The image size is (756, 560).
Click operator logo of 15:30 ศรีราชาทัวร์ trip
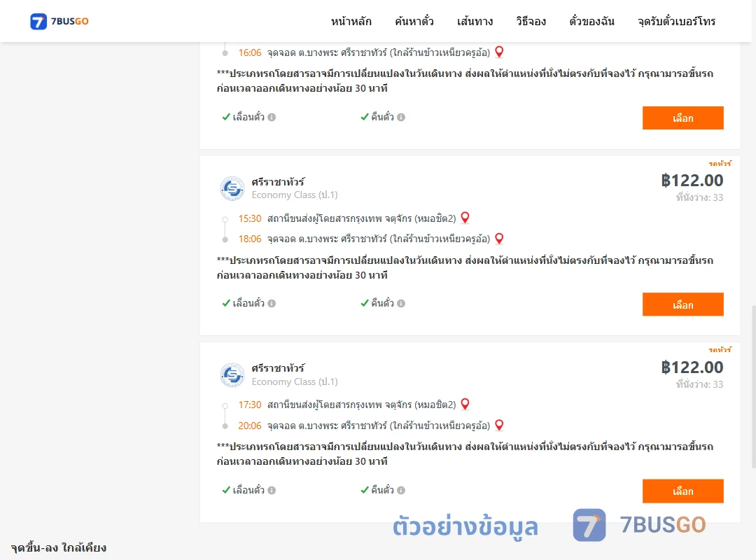click(x=232, y=188)
